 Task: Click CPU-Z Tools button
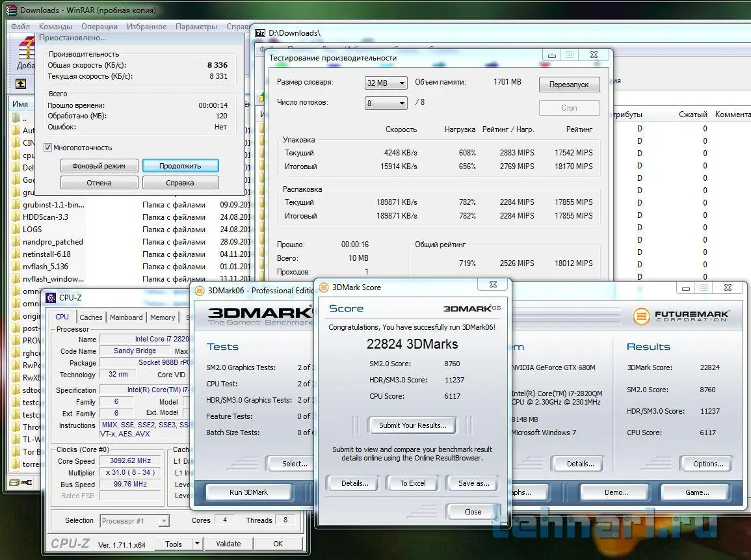[174, 544]
